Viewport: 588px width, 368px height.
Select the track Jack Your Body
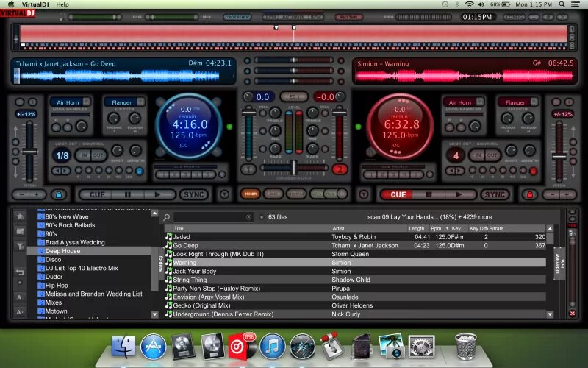[x=355, y=271]
